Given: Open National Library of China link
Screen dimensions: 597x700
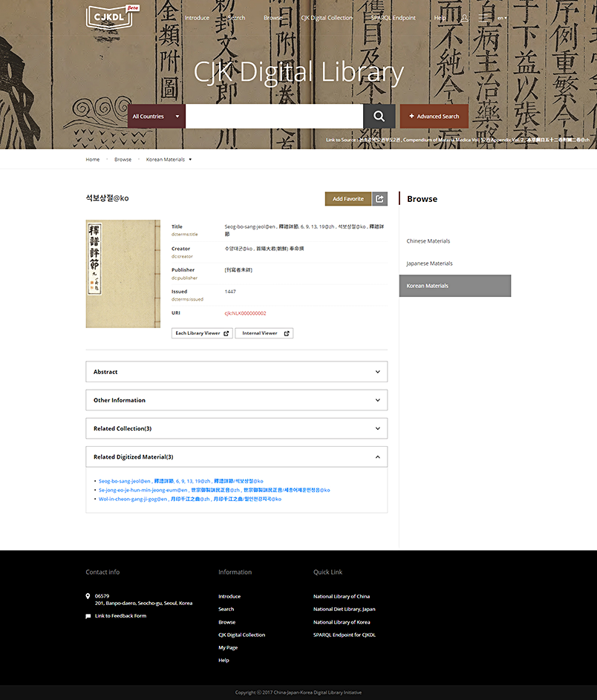Looking at the screenshot, I should pos(342,596).
